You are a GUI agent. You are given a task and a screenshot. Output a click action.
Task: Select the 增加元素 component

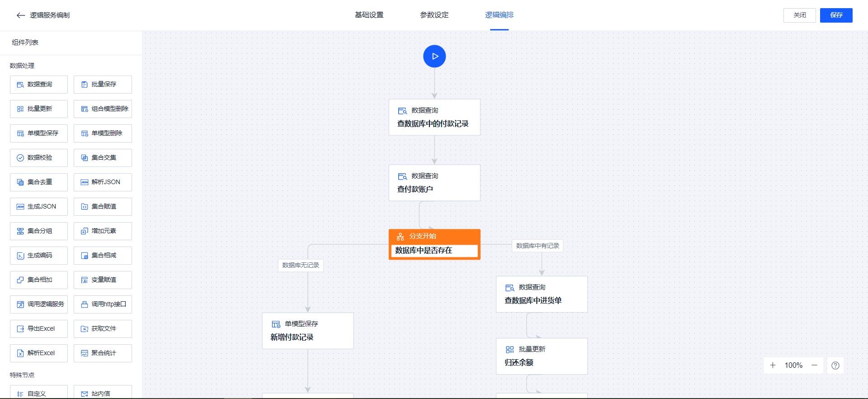tap(103, 231)
